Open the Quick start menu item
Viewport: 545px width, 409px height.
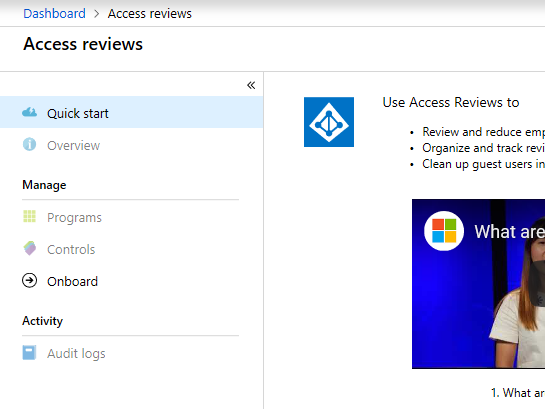pyautogui.click(x=131, y=112)
